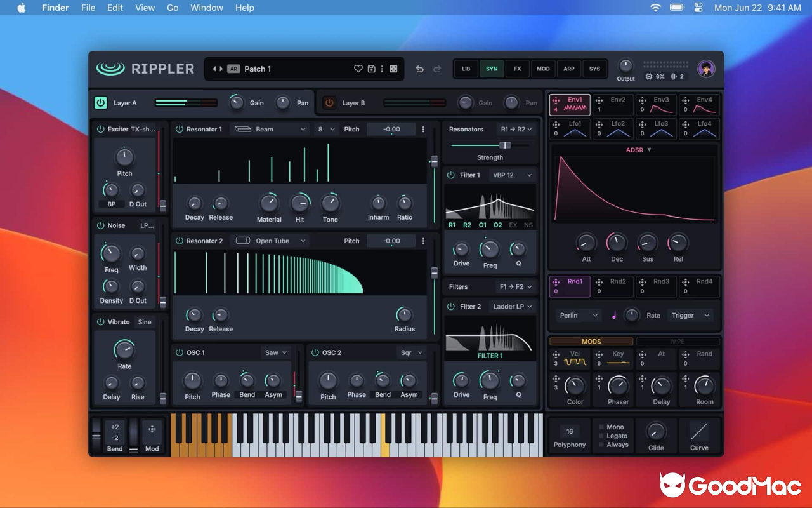
Task: Switch to the FX tab
Action: click(x=517, y=69)
